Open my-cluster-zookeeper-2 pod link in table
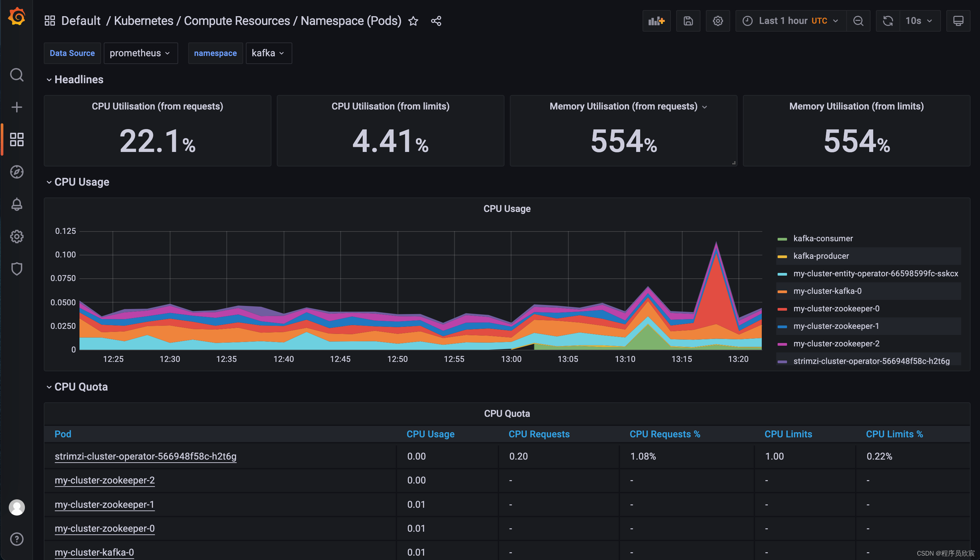980x560 pixels. click(x=104, y=480)
